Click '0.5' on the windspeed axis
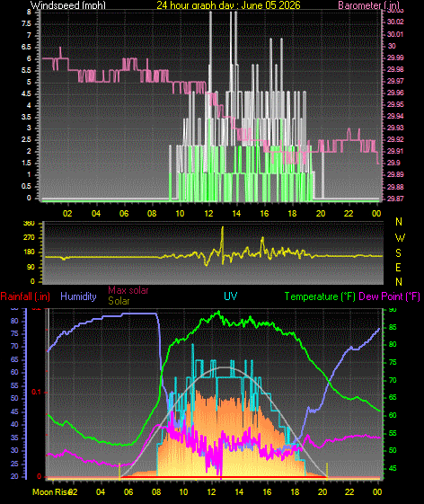424x504 pixels. [26, 187]
